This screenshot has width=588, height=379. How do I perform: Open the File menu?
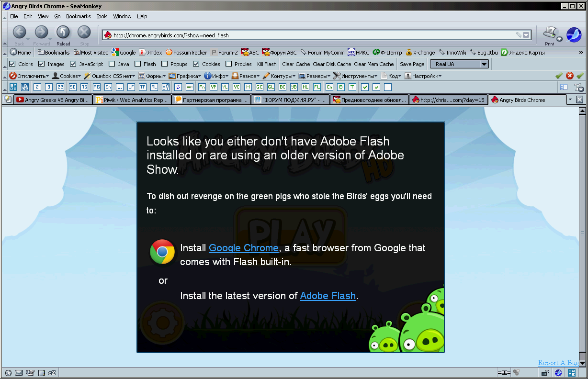(x=14, y=16)
